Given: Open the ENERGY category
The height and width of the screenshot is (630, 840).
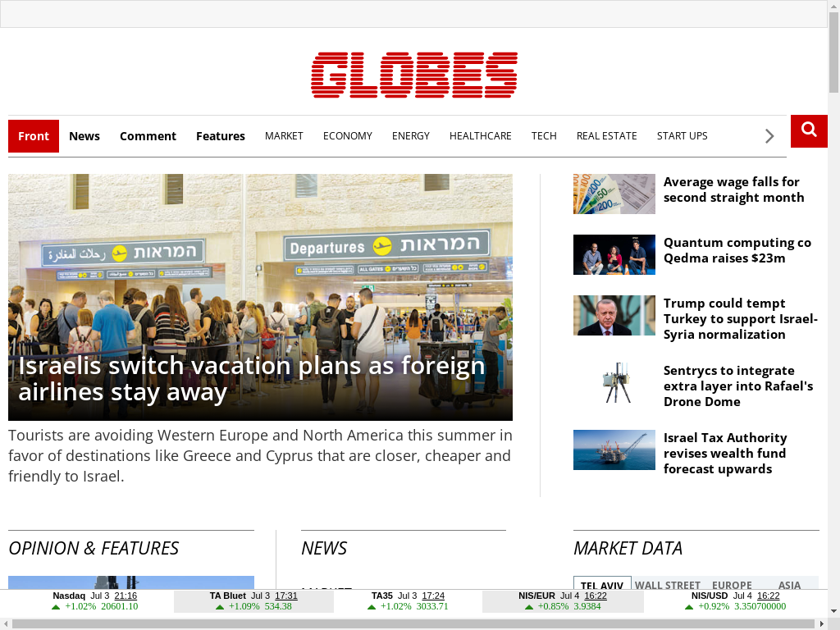Looking at the screenshot, I should point(411,136).
